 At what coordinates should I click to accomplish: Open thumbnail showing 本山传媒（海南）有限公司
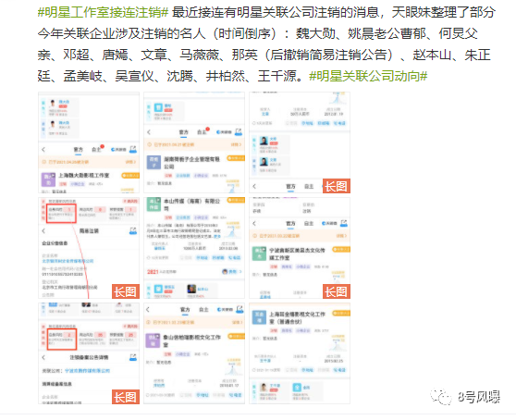(x=194, y=248)
